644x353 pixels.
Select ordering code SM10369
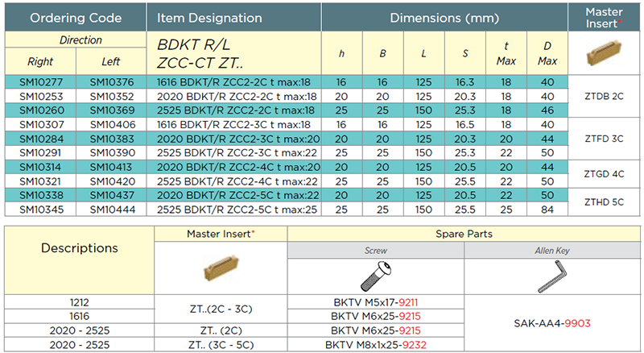112,110
